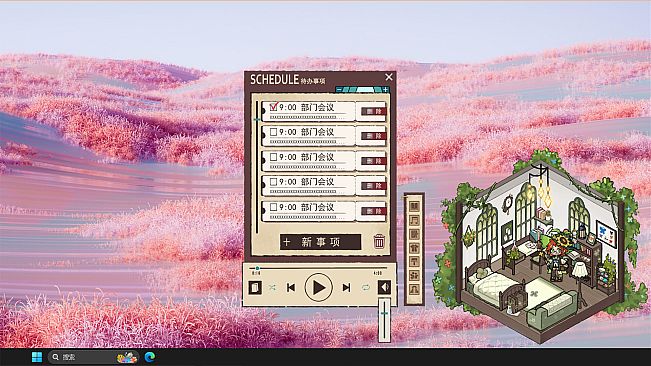Delete the third schedule entry
This screenshot has height=366, width=651.
[374, 161]
